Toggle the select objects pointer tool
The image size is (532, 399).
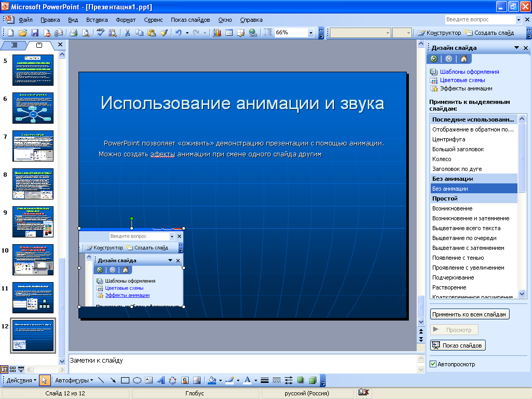(x=45, y=380)
